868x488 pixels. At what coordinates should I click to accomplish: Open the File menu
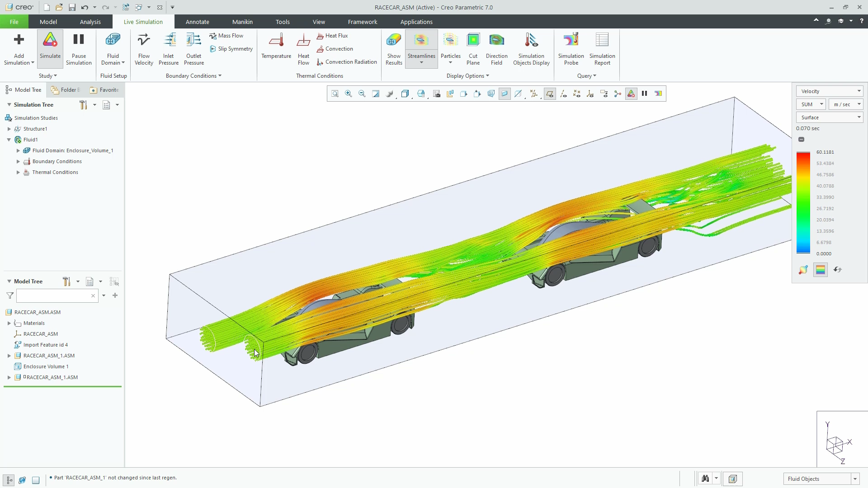pyautogui.click(x=14, y=22)
